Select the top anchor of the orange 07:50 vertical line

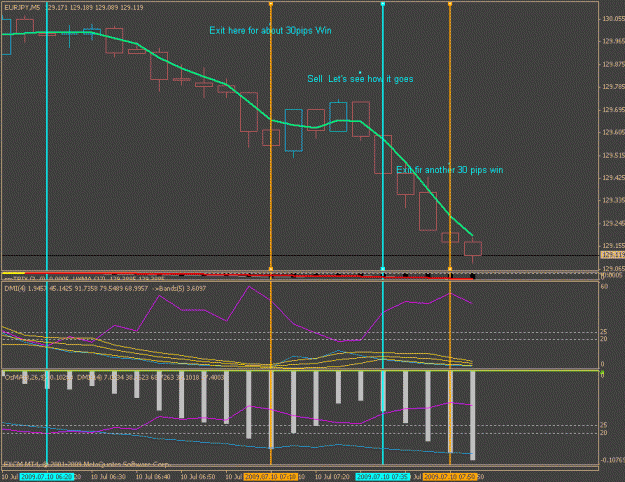450,4
